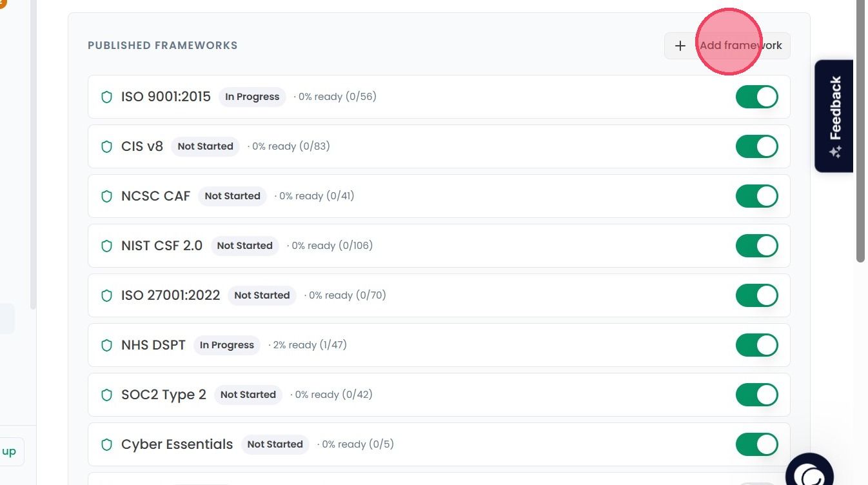Image resolution: width=868 pixels, height=485 pixels.
Task: Open the ISO 27001:2022 framework title
Action: [x=170, y=295]
